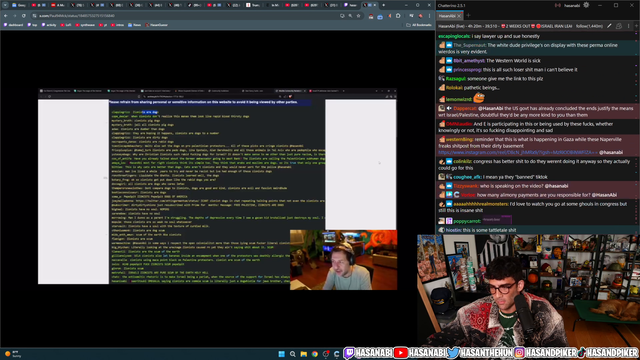
Task: Open the 'News' bookmark folder
Action: point(134,25)
